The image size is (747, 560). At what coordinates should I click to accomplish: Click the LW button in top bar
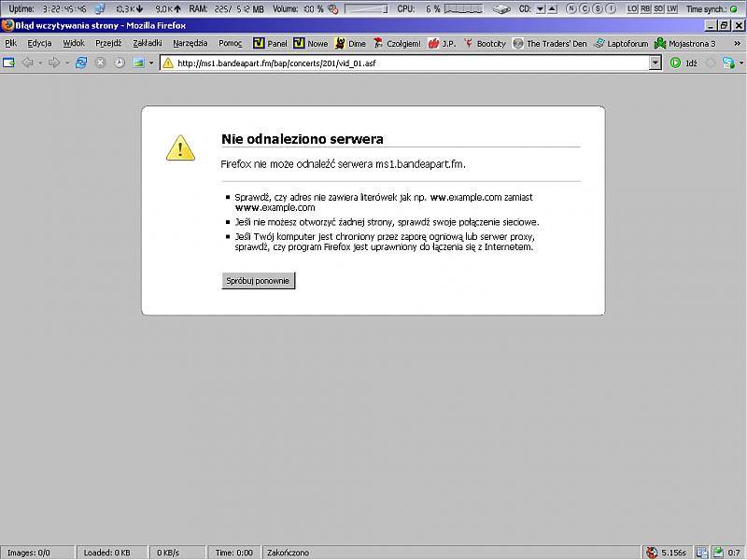tap(672, 8)
